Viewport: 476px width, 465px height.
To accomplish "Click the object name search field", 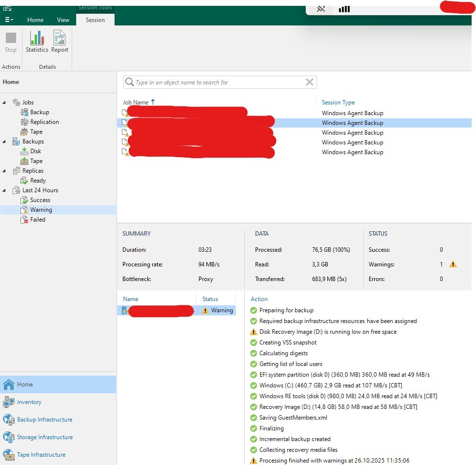I will (215, 82).
